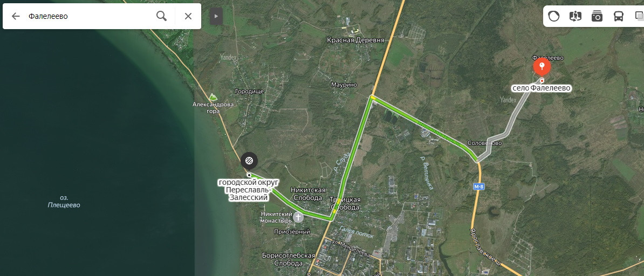Click the Соловеново village label
The width and height of the screenshot is (644, 276).
(485, 143)
